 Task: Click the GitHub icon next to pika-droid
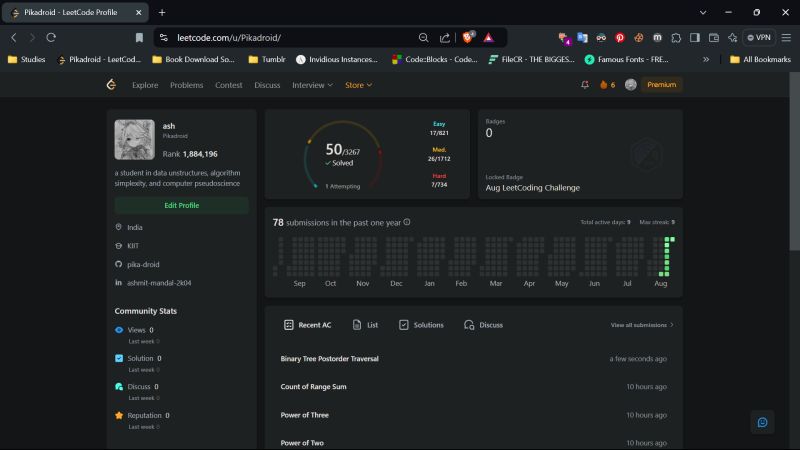pyautogui.click(x=118, y=264)
